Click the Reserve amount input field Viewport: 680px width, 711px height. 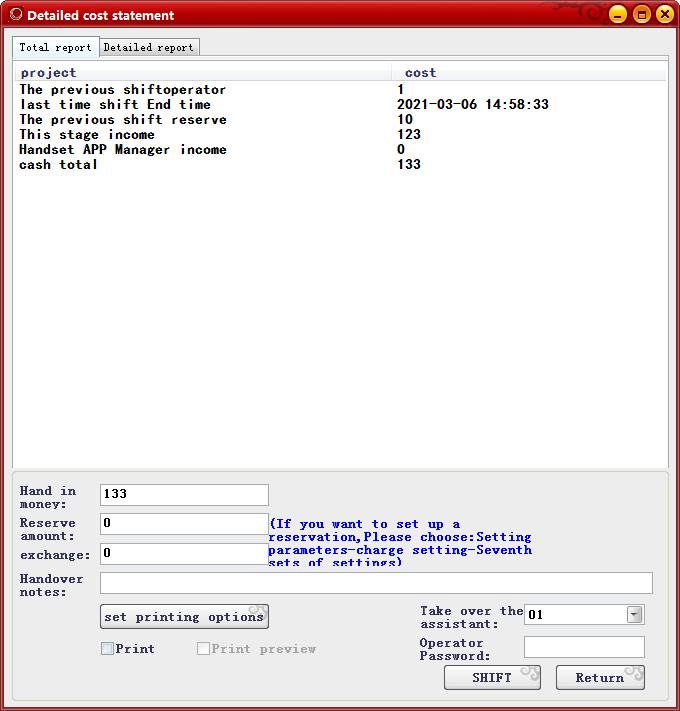point(184,524)
